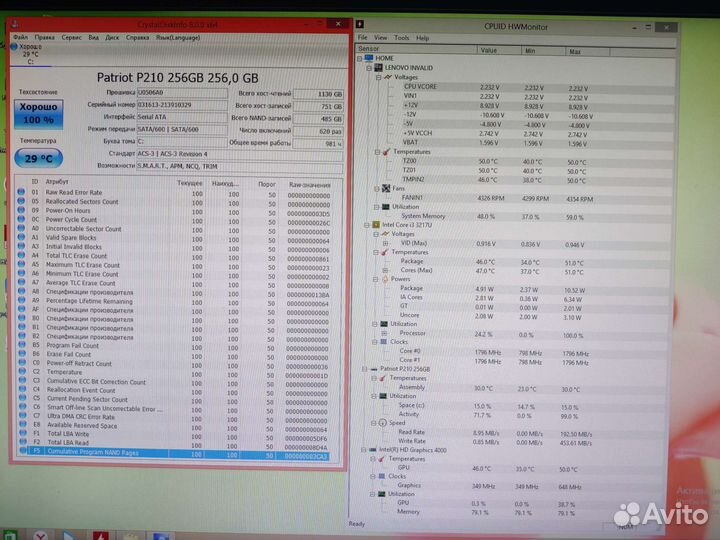This screenshot has width=720, height=540.
Task: Open the Диск menu in CrystalDiskInfo
Action: click(112, 38)
